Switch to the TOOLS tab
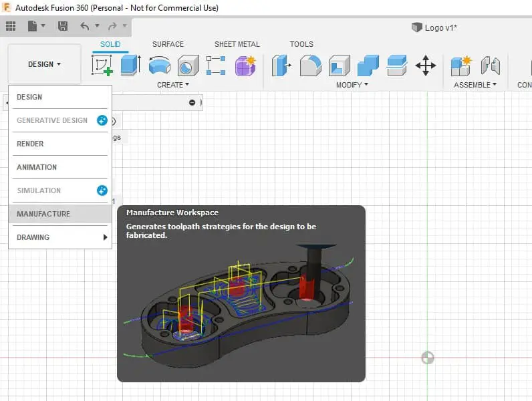The image size is (532, 401). point(301,44)
